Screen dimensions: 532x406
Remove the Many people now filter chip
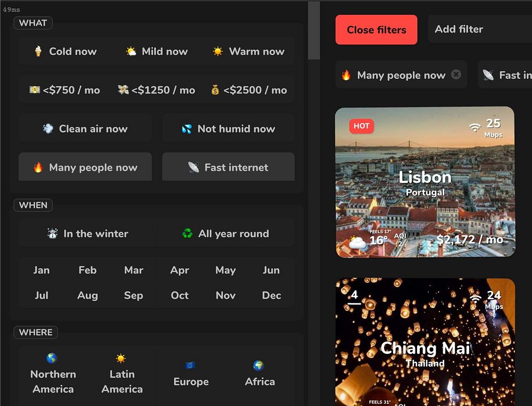point(456,74)
